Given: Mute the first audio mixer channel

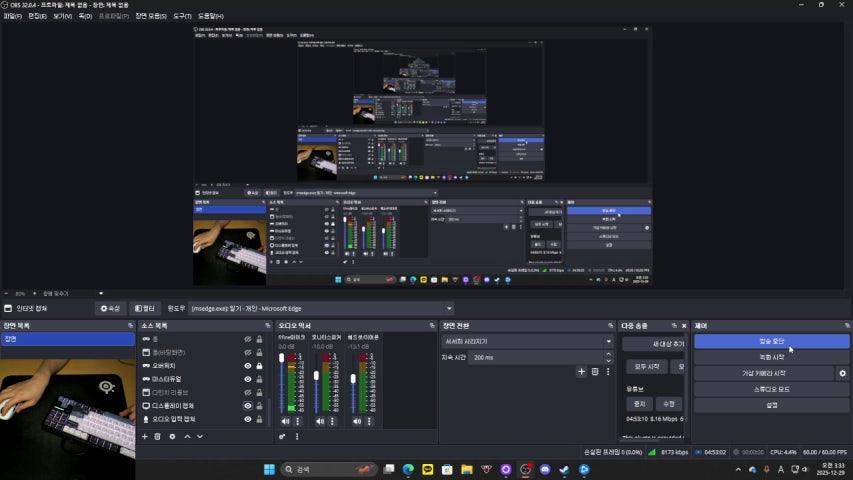Looking at the screenshot, I should pyautogui.click(x=284, y=421).
